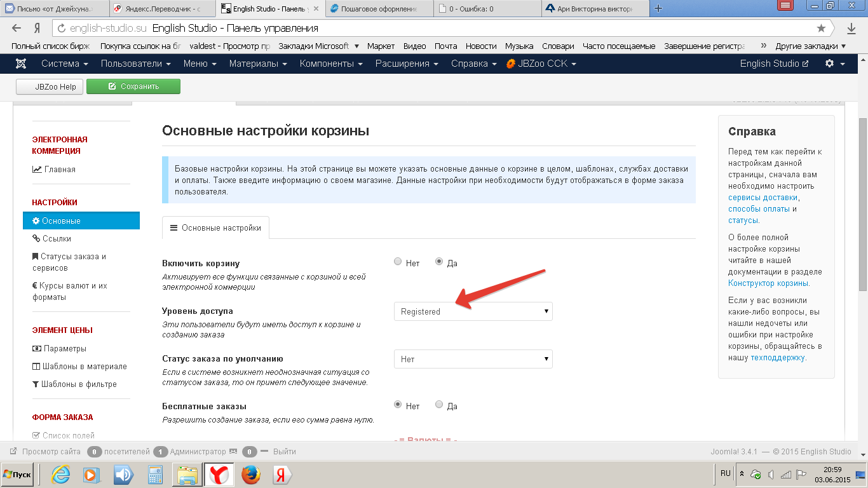This screenshot has width=868, height=488.
Task: Switch to the Пошаговое оформление browser tab
Action: [x=379, y=9]
